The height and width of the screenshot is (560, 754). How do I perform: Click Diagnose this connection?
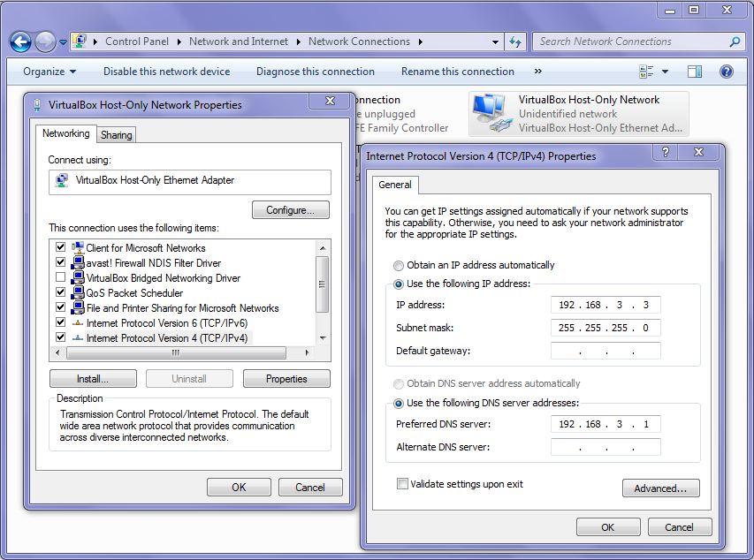point(316,72)
